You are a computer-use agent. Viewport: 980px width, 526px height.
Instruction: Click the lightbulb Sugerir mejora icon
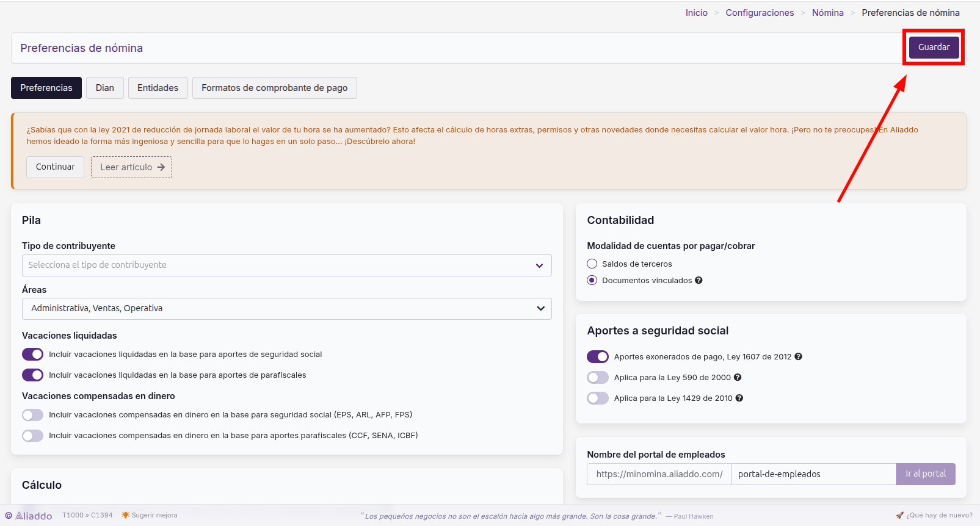click(x=125, y=516)
